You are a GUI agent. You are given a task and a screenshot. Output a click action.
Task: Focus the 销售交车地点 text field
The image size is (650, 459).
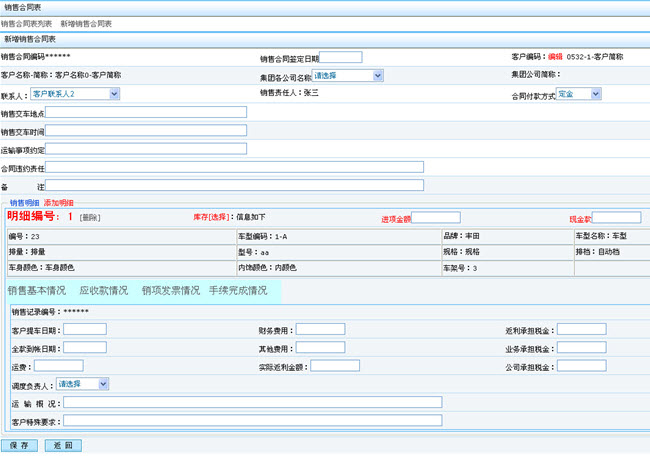coord(146,112)
